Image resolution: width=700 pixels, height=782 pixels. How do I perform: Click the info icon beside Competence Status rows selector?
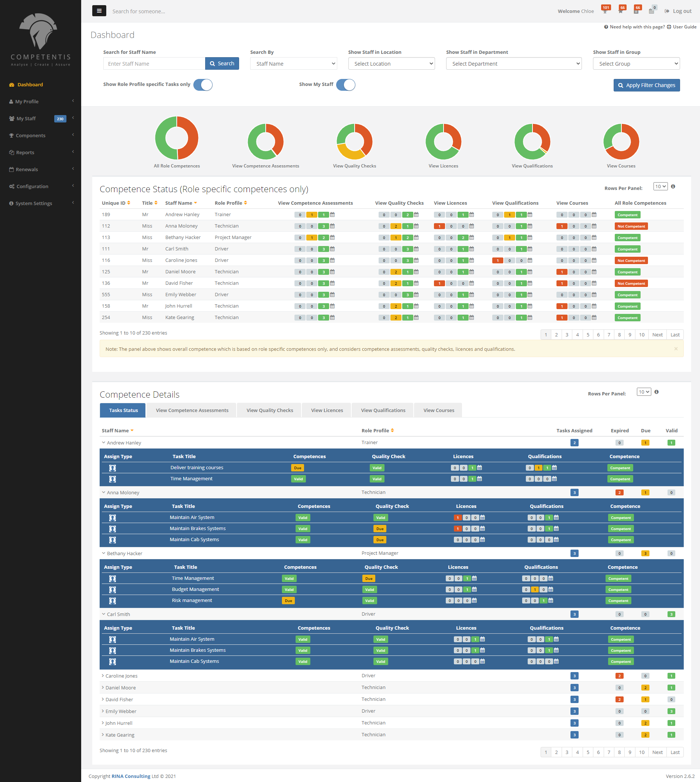point(673,187)
